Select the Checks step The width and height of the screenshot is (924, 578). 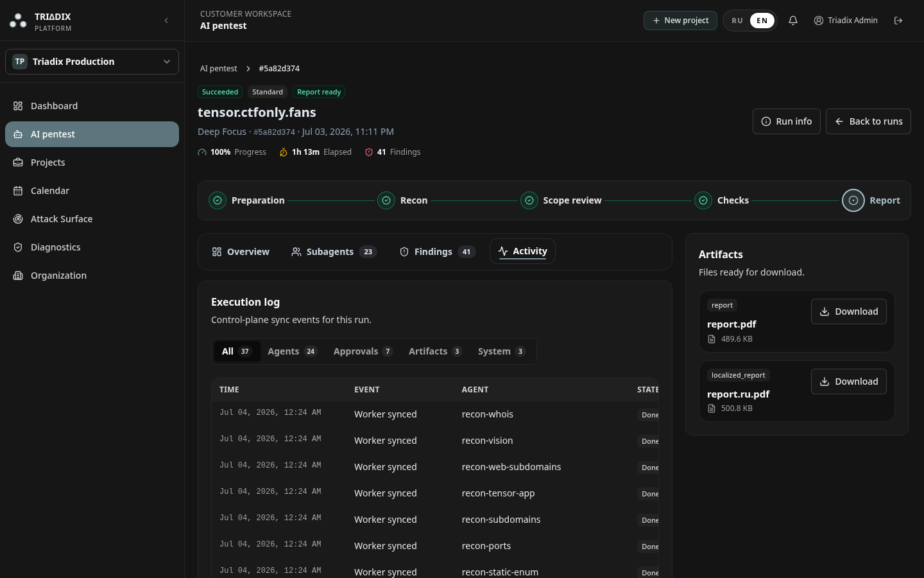(x=722, y=200)
